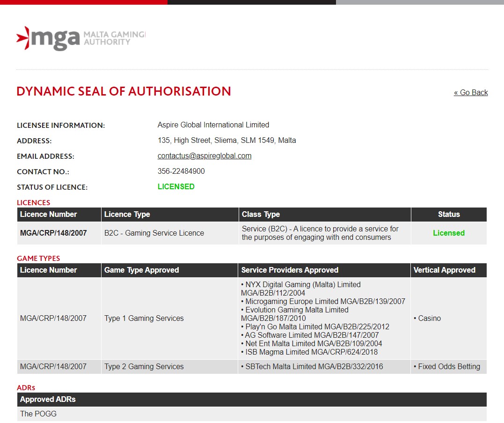Click the green LICENSED status of licence
This screenshot has height=423, width=504.
tap(176, 186)
